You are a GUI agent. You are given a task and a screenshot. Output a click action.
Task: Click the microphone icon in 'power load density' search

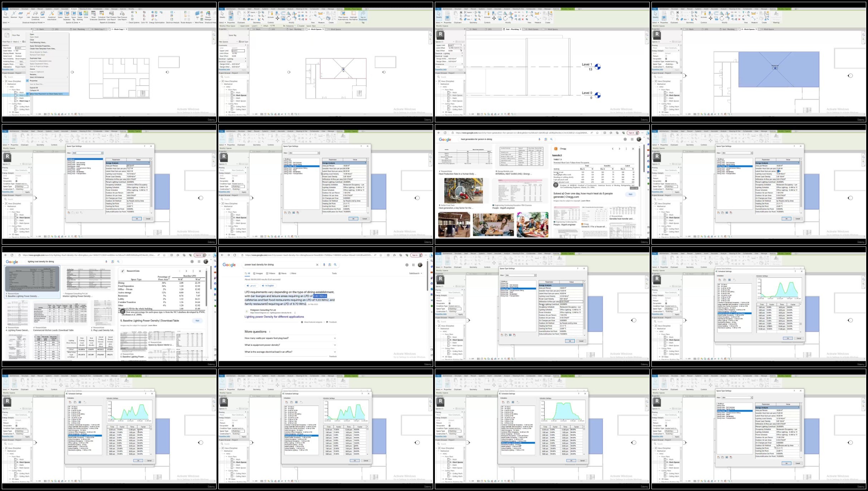click(324, 265)
